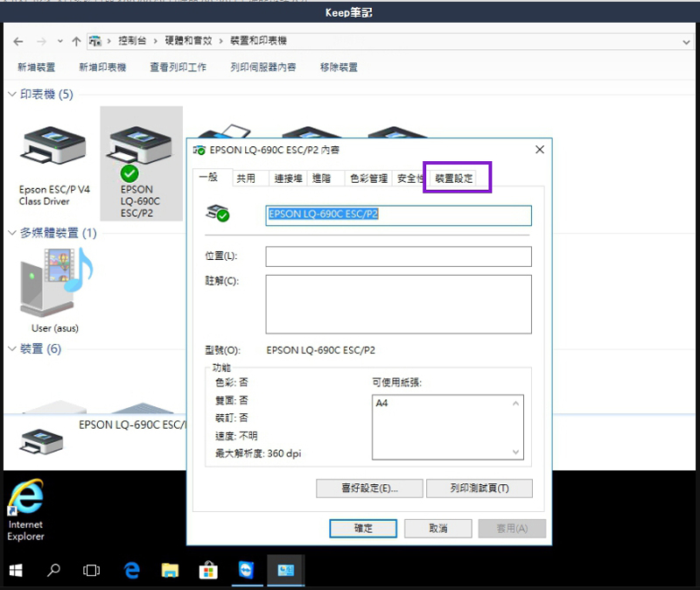This screenshot has height=590, width=700.
Task: Switch to 共用 tab
Action: pyautogui.click(x=246, y=179)
